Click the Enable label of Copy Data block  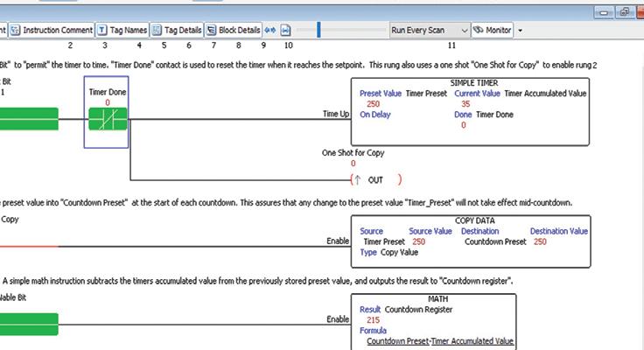click(338, 241)
